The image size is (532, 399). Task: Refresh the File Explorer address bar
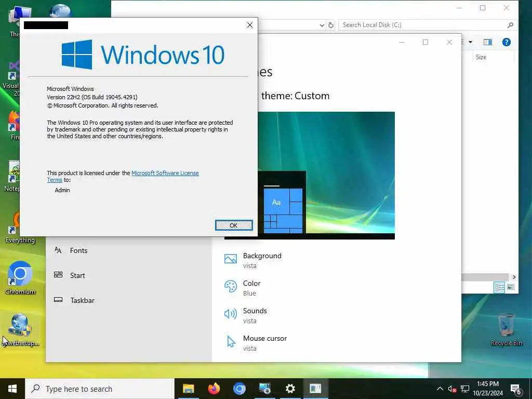tap(330, 25)
